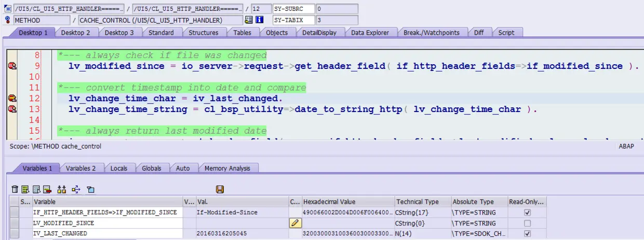Click the Val. column header
Image resolution: width=644 pixels, height=240 pixels.
coord(242,202)
